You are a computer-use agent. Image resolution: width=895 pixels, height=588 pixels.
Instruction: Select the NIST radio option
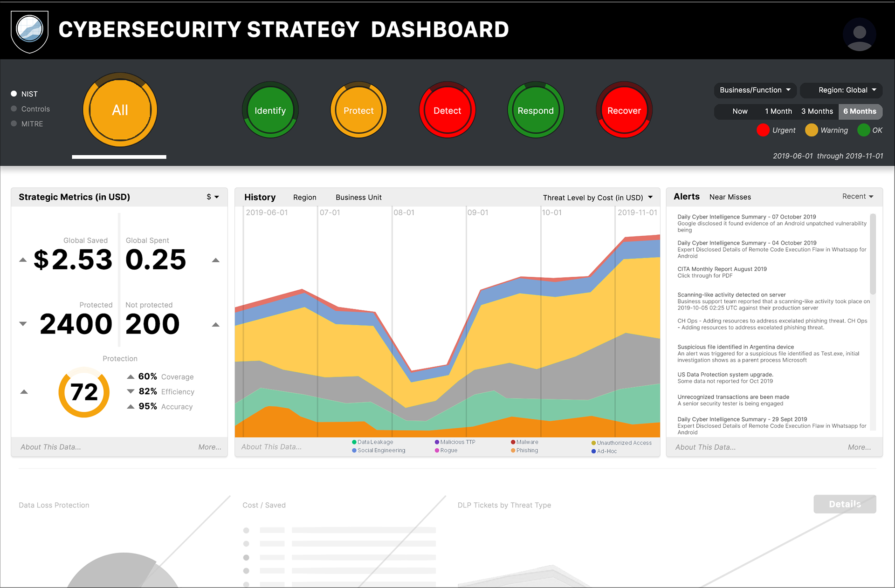14,94
